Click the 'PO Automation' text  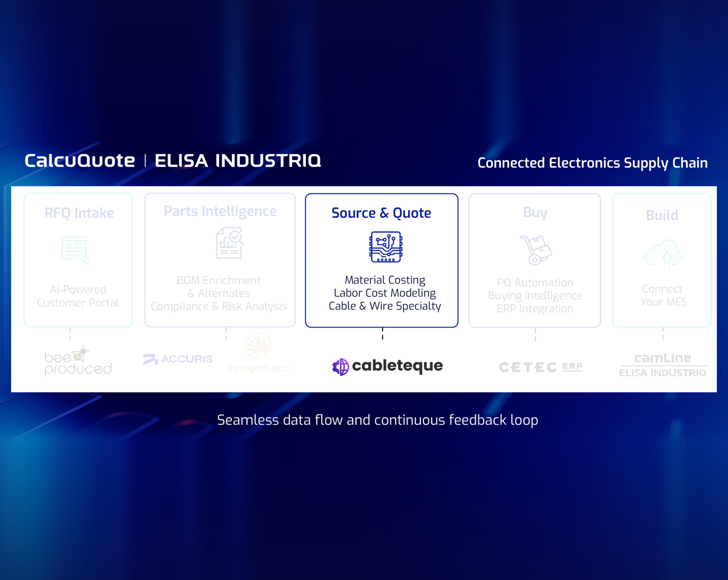(535, 282)
